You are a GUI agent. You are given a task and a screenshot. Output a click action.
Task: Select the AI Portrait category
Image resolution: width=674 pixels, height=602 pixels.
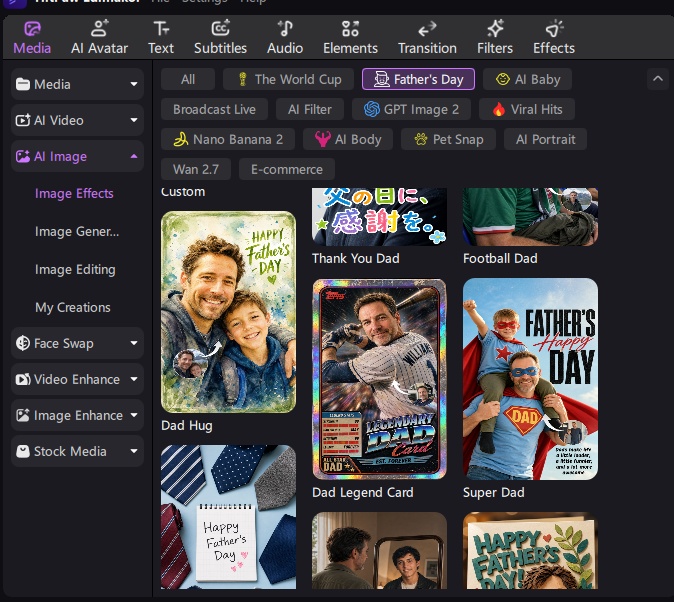(545, 139)
